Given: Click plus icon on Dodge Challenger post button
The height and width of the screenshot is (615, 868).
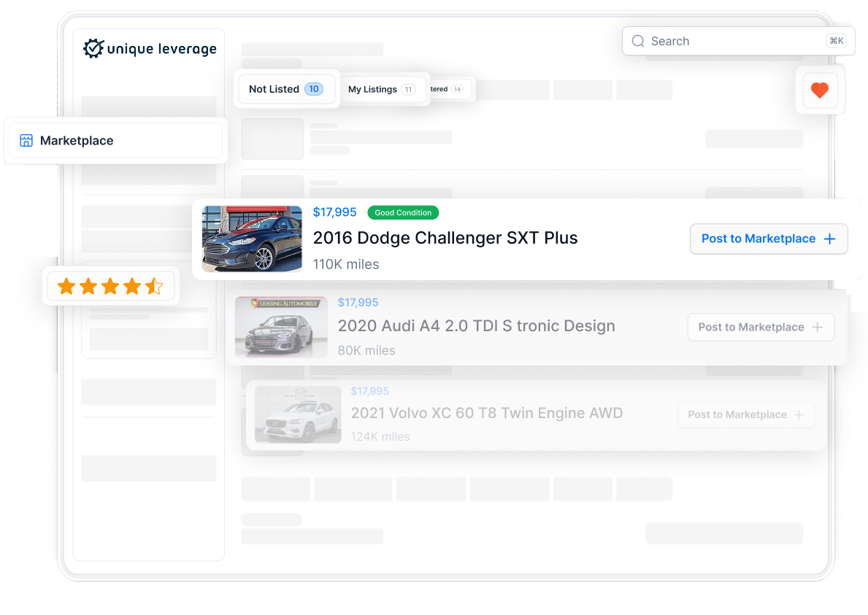Looking at the screenshot, I should [x=829, y=239].
